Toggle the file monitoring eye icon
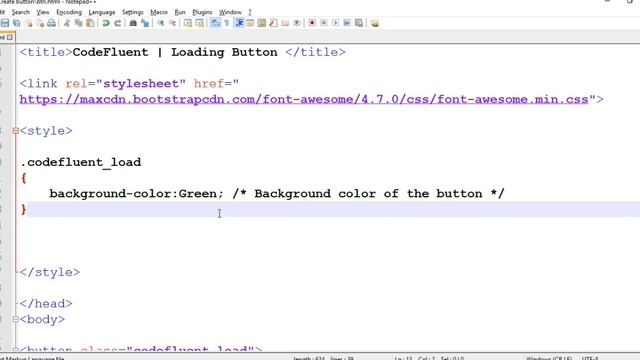 tap(297, 23)
